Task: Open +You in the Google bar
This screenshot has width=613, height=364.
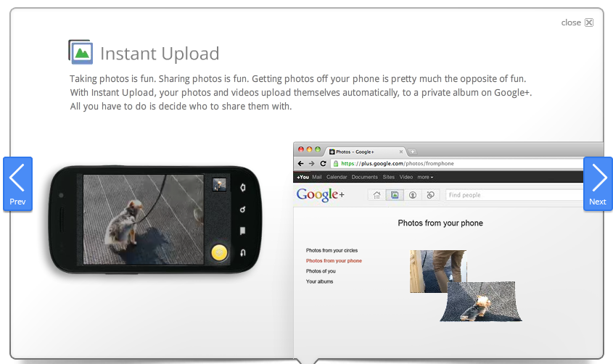Action: (x=303, y=177)
